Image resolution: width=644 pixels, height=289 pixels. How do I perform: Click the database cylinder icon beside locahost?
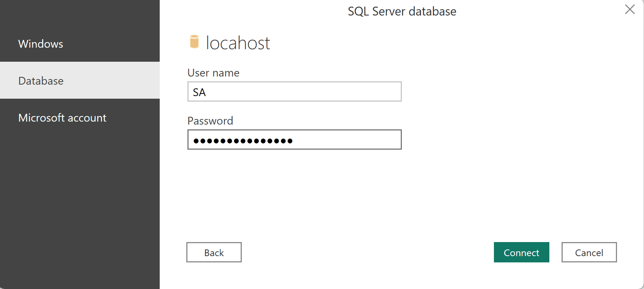[x=194, y=42]
